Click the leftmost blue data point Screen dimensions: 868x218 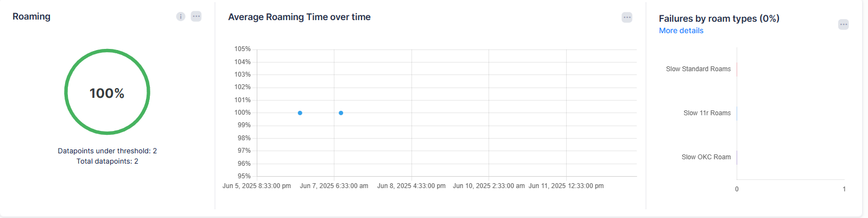point(300,113)
